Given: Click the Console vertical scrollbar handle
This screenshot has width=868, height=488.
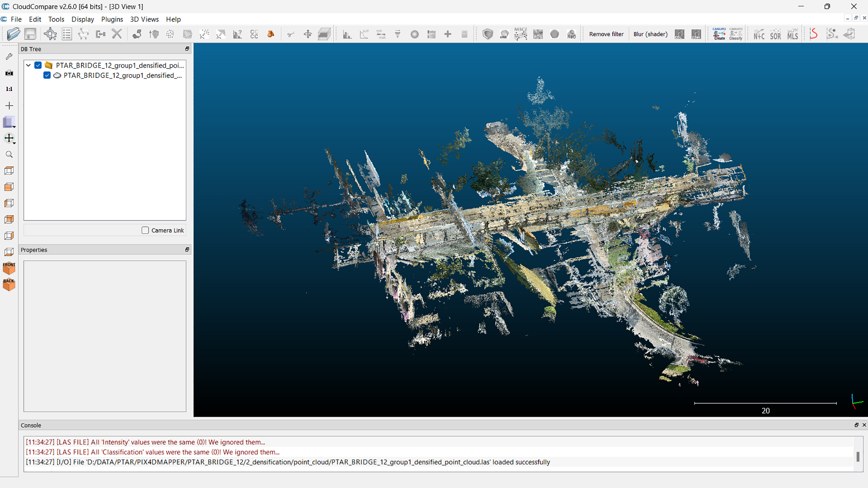Looking at the screenshot, I should tap(858, 457).
